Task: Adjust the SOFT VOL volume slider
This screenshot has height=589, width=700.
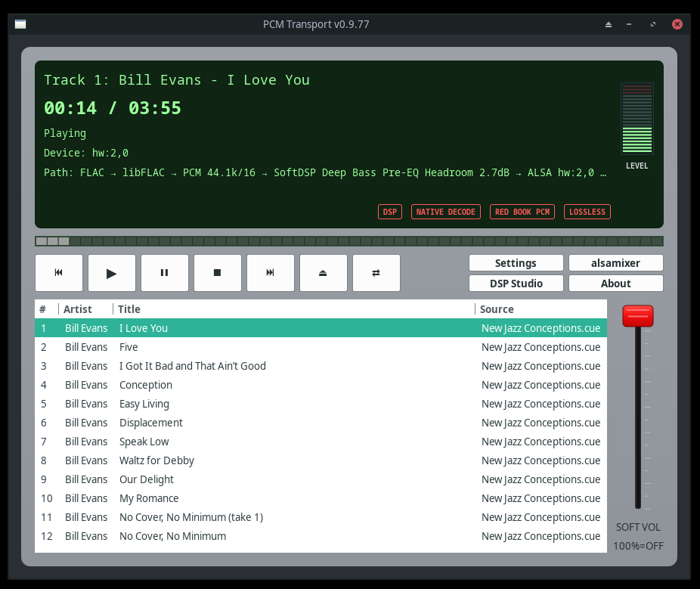Action: [x=637, y=316]
